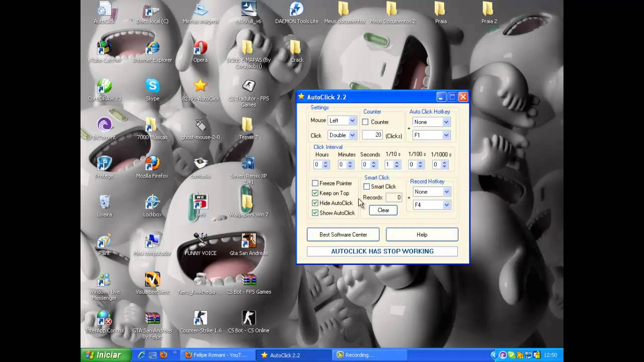
Task: Open the Counter-Strike 1.6 desktop icon
Action: coord(200,319)
